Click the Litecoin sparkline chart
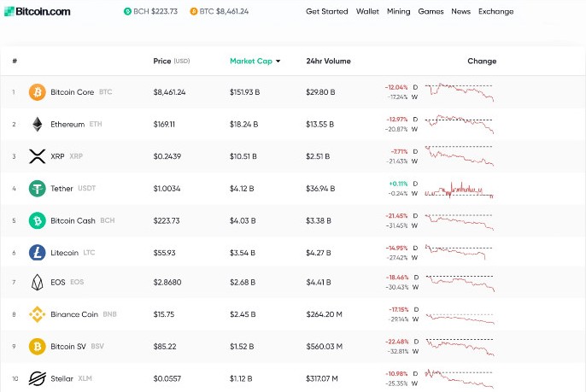Image resolution: width=586 pixels, height=392 pixels. pyautogui.click(x=460, y=252)
